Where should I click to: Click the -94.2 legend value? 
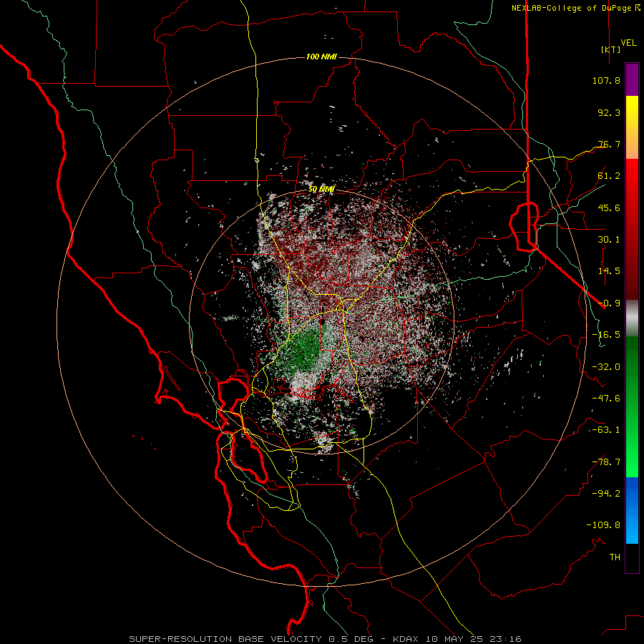pyautogui.click(x=606, y=493)
